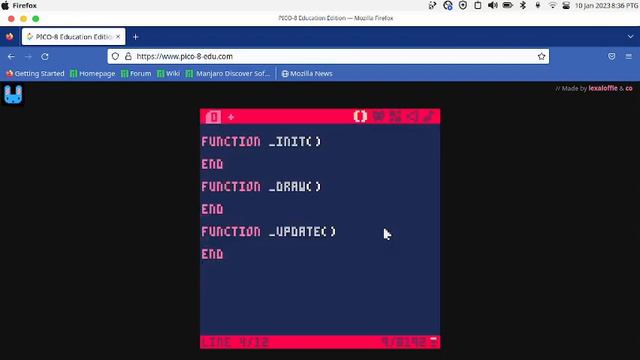Open the Homepage bookmark
This screenshot has width=640, height=360.
[93, 73]
